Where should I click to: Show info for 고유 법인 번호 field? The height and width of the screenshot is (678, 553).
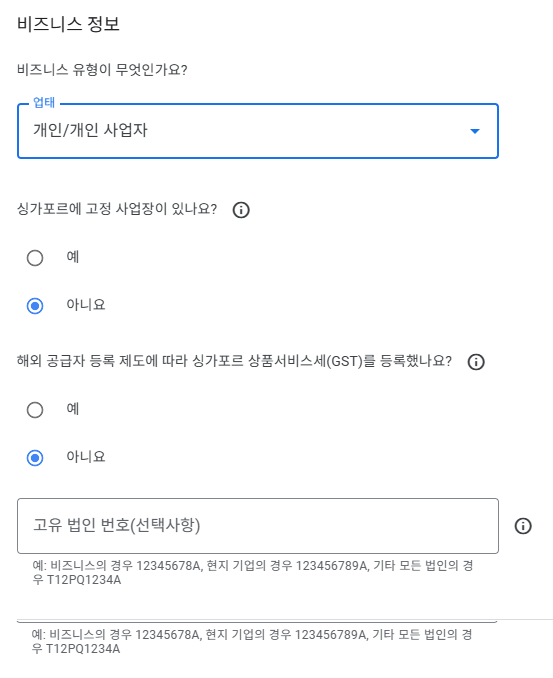pos(523,526)
